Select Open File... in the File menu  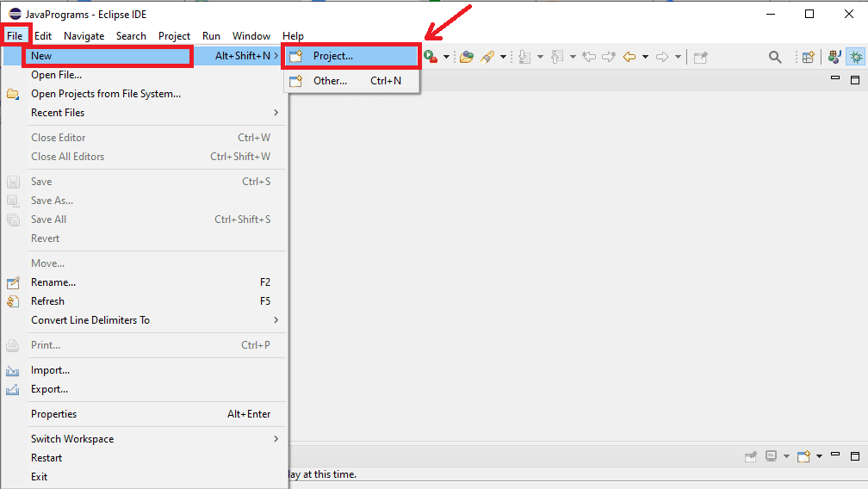pyautogui.click(x=145, y=75)
